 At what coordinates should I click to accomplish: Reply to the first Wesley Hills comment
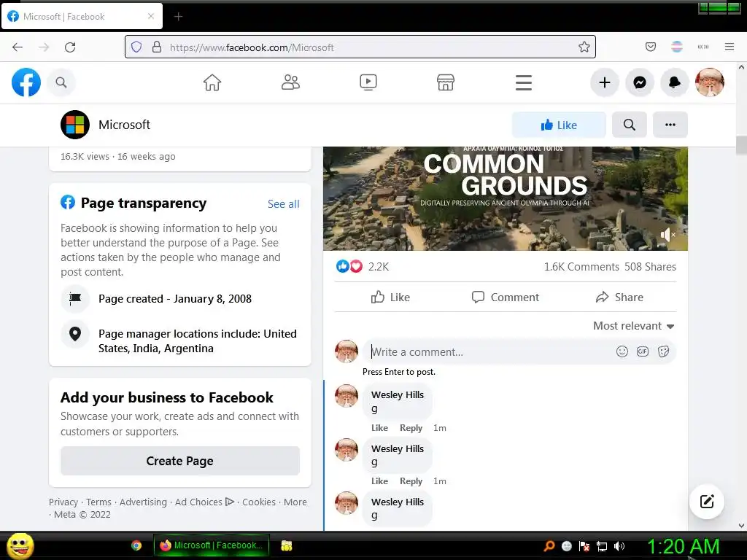click(x=411, y=427)
